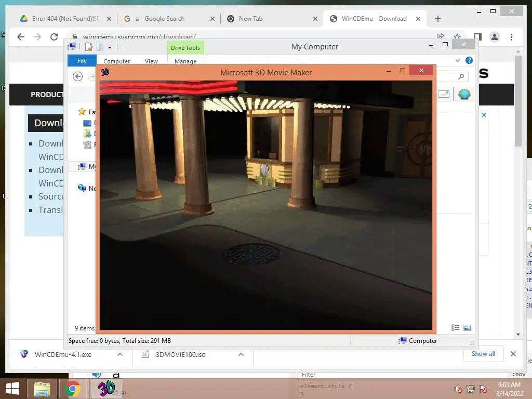The height and width of the screenshot is (399, 532).
Task: Expand the Explorer ribbon with chevron
Action: pyautogui.click(x=457, y=60)
